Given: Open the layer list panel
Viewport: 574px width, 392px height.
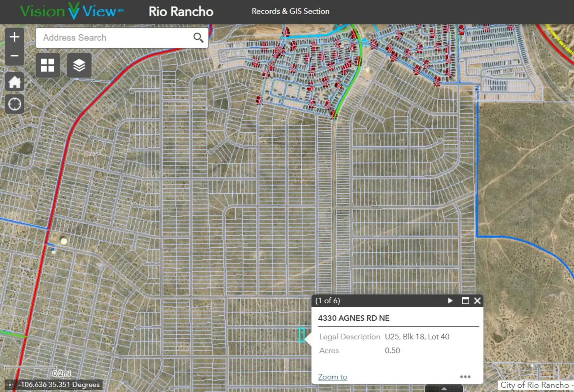Looking at the screenshot, I should 79,65.
